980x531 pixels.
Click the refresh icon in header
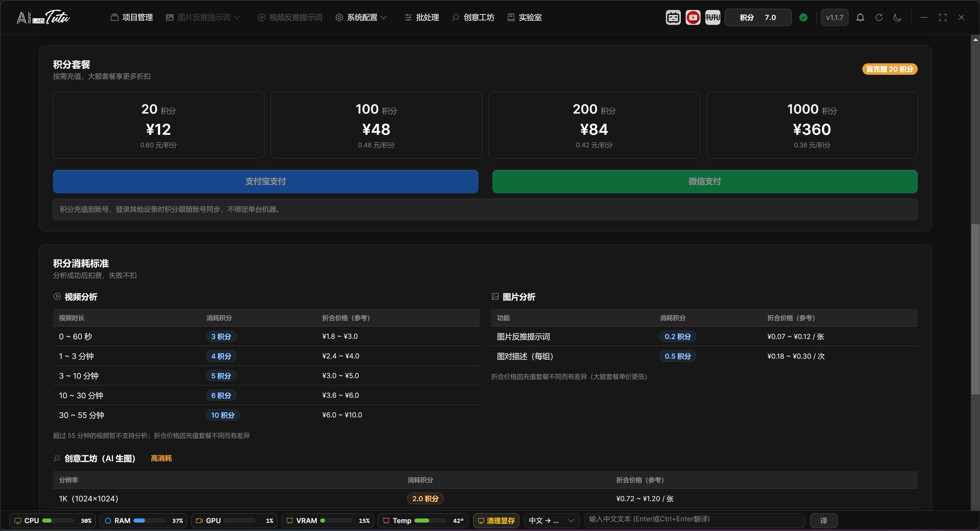click(x=879, y=18)
